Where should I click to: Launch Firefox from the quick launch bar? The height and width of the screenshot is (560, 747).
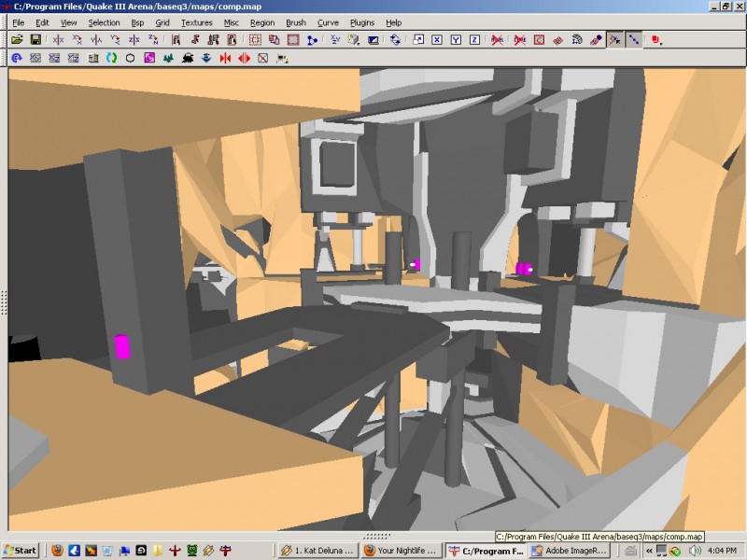coord(57,551)
